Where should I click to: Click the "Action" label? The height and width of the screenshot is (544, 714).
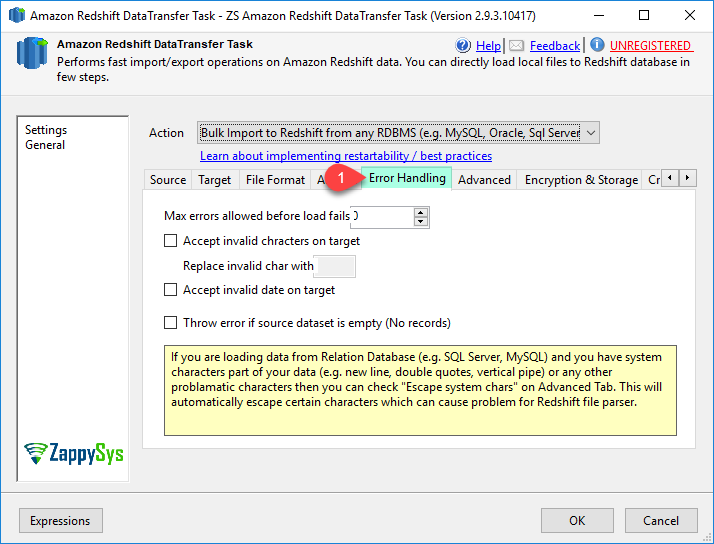coord(166,133)
